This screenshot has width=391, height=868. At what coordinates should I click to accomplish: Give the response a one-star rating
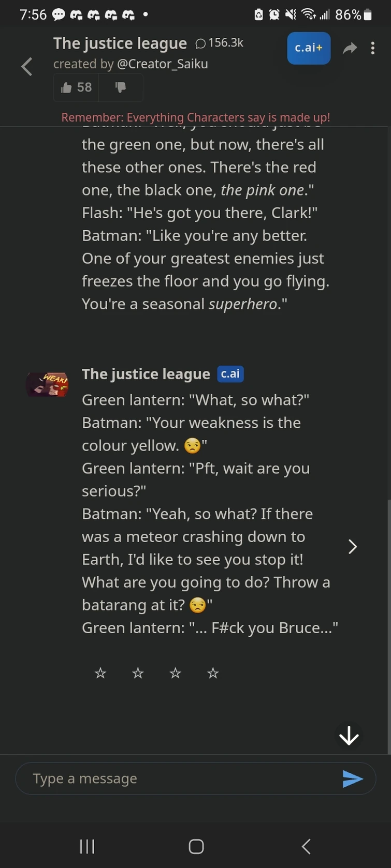[x=100, y=672]
